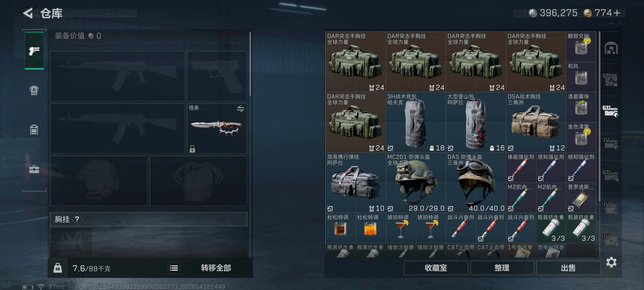Click the list view icon near 转移全部
This screenshot has height=290, width=644.
[x=174, y=268]
